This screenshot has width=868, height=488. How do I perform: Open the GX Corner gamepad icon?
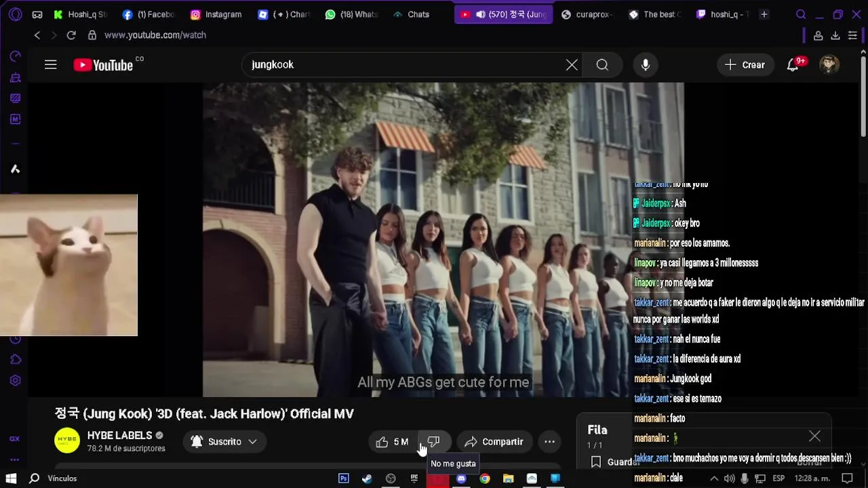click(37, 14)
